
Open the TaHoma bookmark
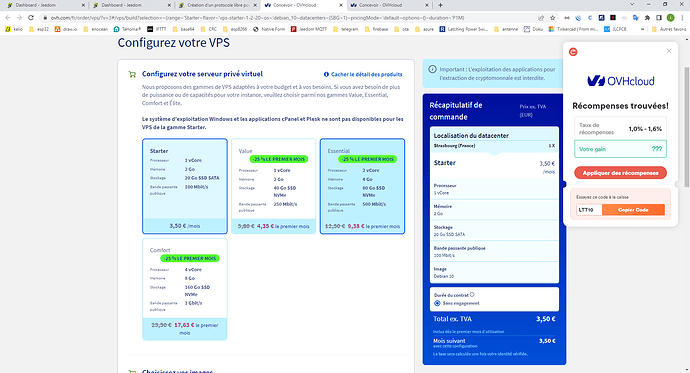pyautogui.click(x=127, y=29)
